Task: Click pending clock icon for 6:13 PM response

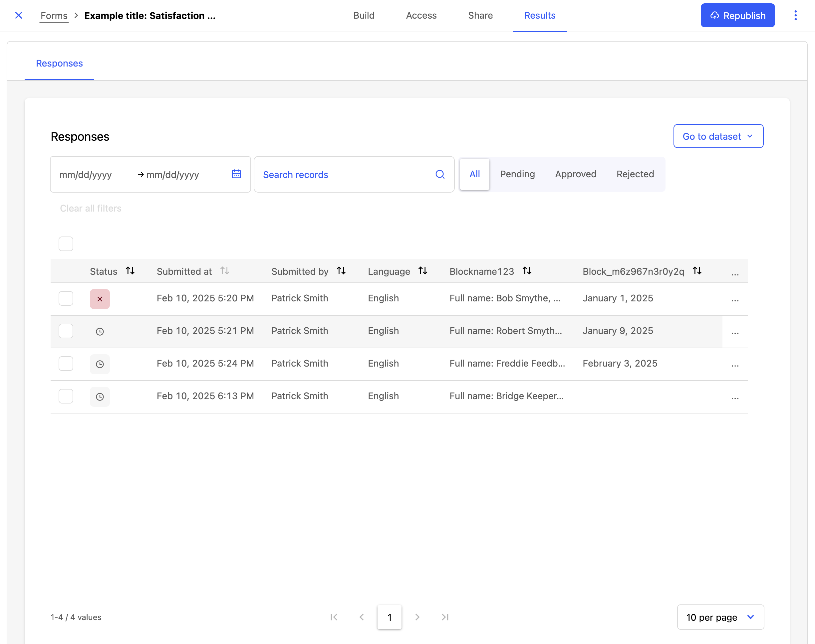Action: point(100,397)
